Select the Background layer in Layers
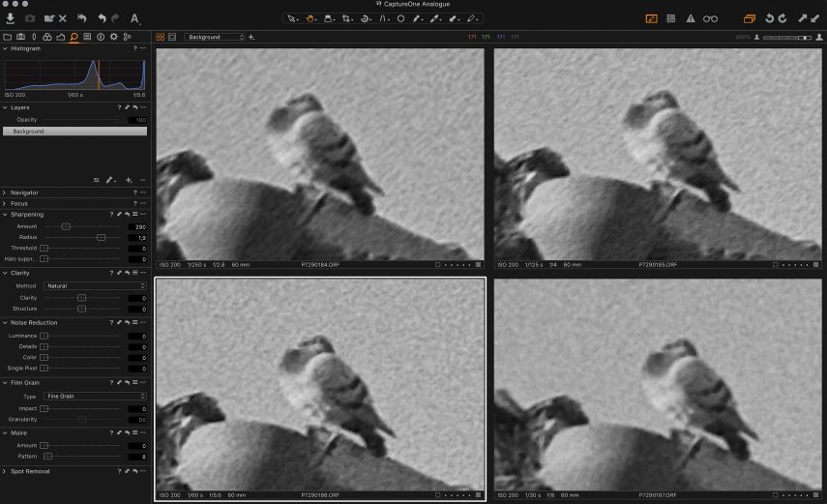Viewport: 827px width, 504px height. click(74, 131)
